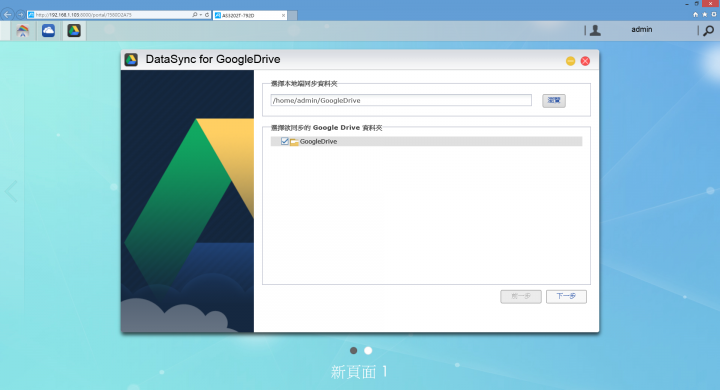
Task: Close the AS3202T browser tab
Action: tap(283, 15)
